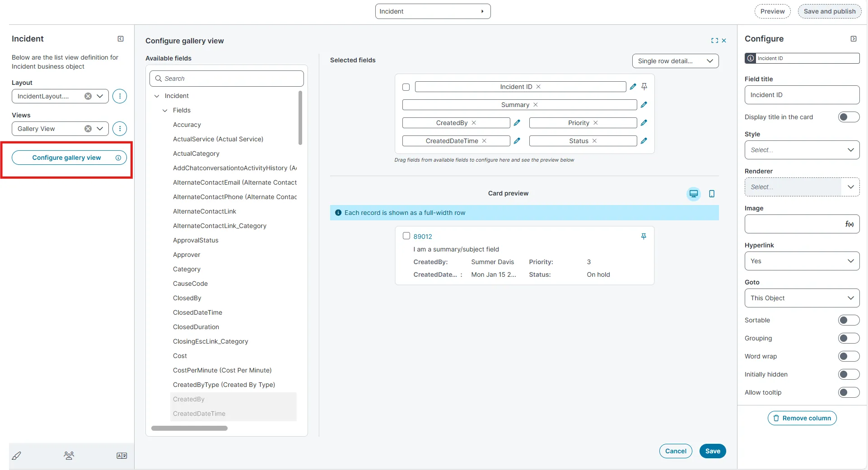Open the brush styling tool
Viewport: 868px width, 470px height.
click(x=17, y=456)
